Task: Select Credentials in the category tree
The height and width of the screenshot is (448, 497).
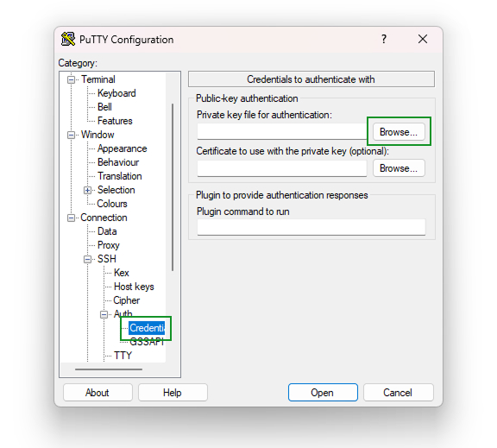Action: point(147,328)
